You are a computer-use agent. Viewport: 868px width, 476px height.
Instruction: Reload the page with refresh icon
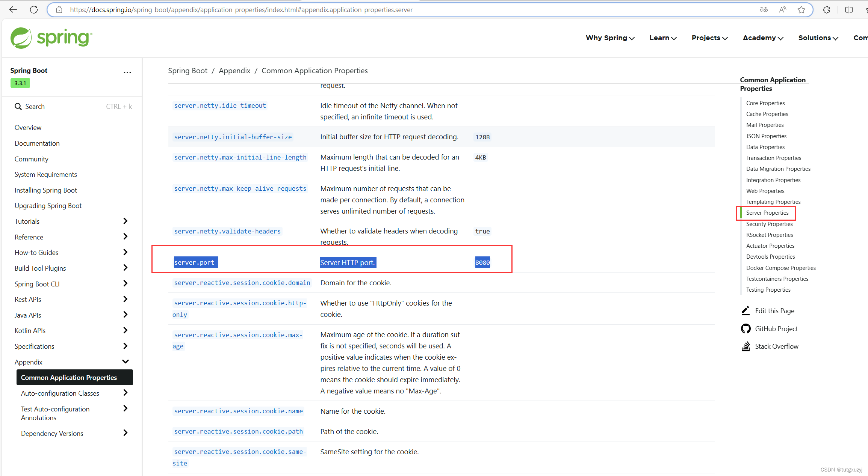(x=34, y=10)
